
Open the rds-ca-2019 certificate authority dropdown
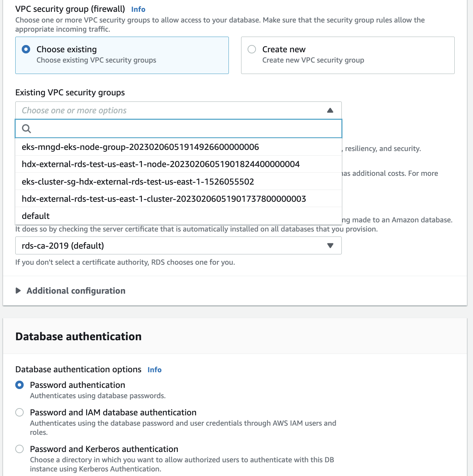(178, 246)
